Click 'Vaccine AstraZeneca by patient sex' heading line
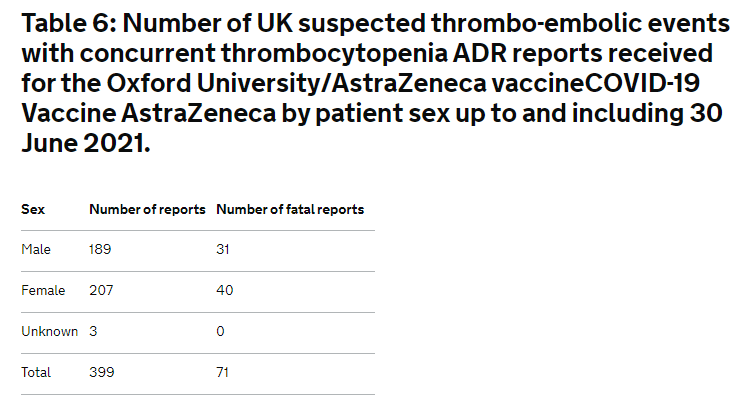This screenshot has height=406, width=739. (x=236, y=114)
